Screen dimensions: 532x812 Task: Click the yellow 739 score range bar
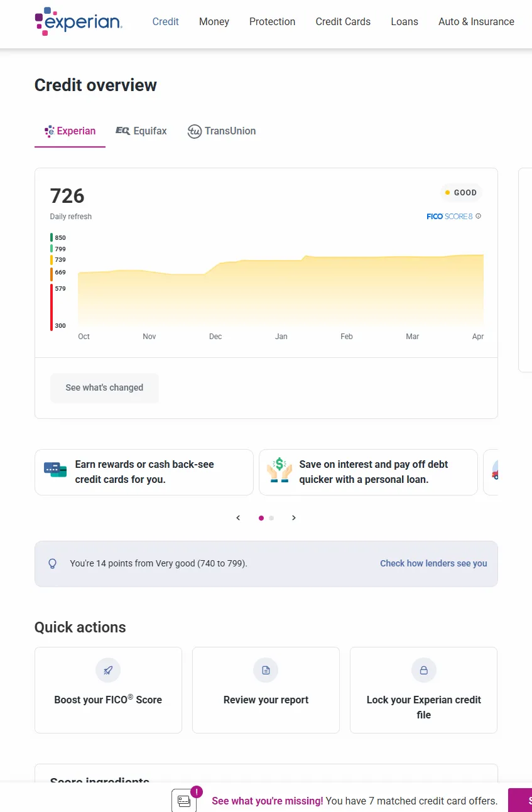click(x=52, y=259)
